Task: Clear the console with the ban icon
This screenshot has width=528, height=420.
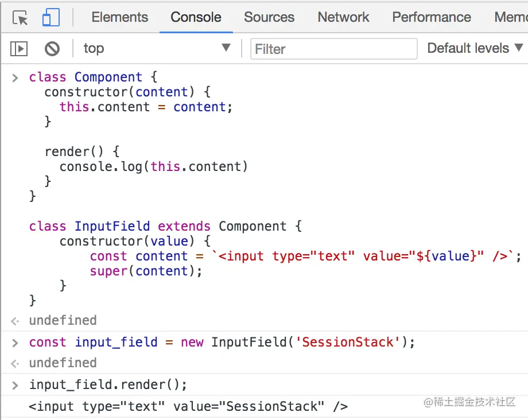Action: (x=52, y=49)
